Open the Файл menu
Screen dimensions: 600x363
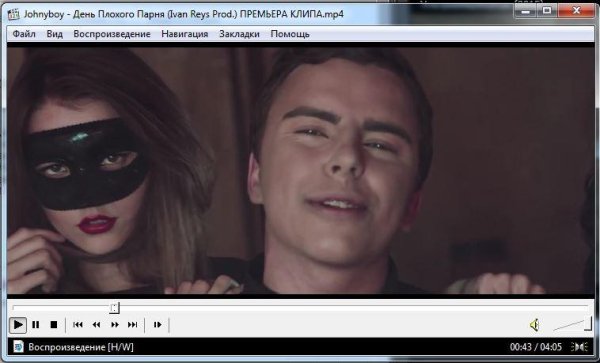point(24,34)
